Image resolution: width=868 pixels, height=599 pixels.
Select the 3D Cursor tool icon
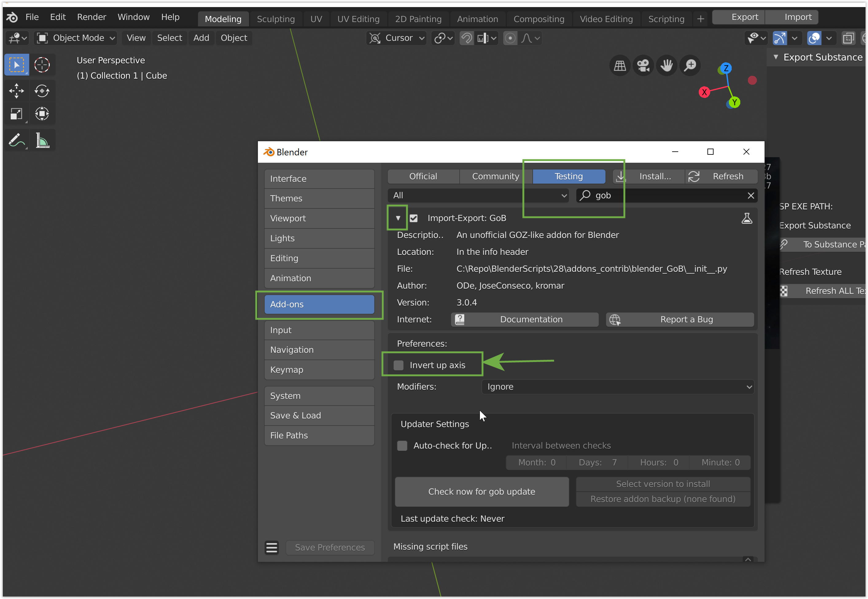click(x=42, y=65)
